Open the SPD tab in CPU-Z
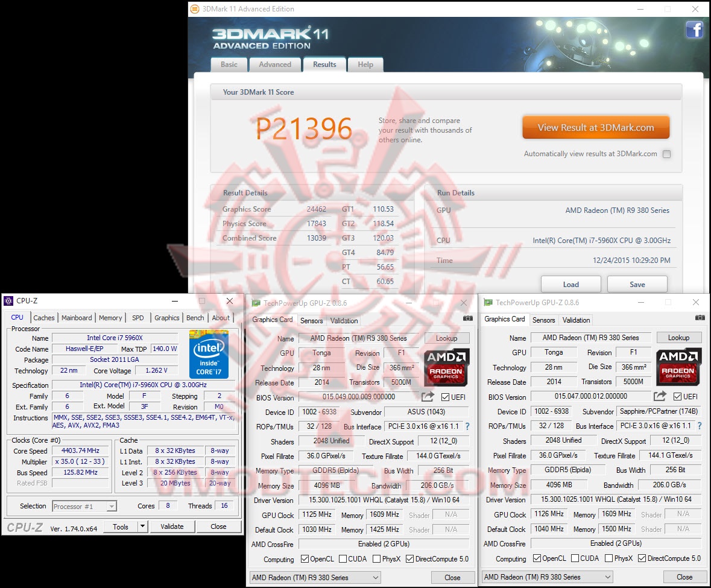Viewport: 711px width, 588px height. (138, 318)
